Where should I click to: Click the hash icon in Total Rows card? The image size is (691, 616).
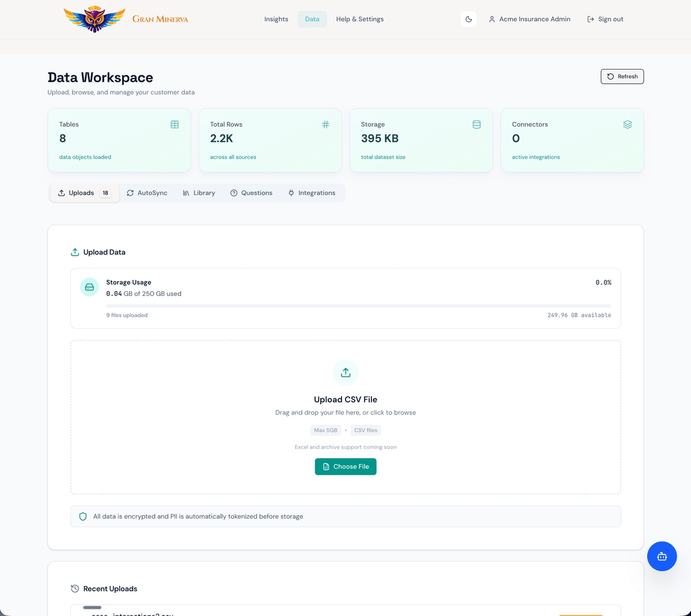tap(325, 124)
